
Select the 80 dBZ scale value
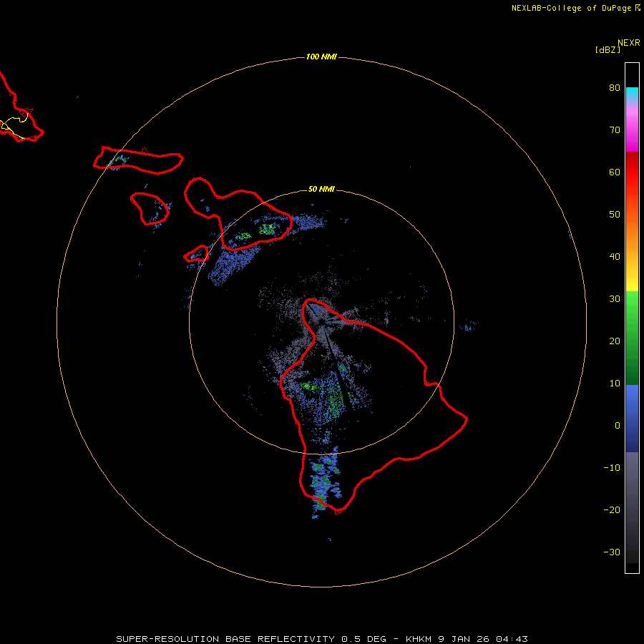(x=615, y=88)
